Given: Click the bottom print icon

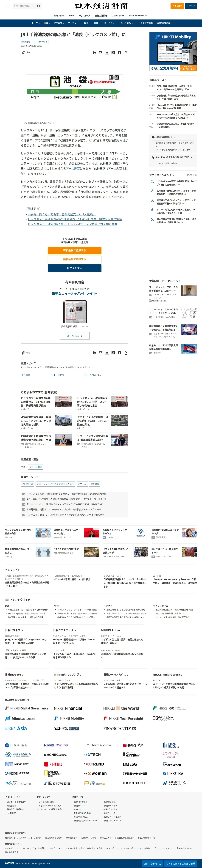Looking at the screenshot, I should point(94,353).
